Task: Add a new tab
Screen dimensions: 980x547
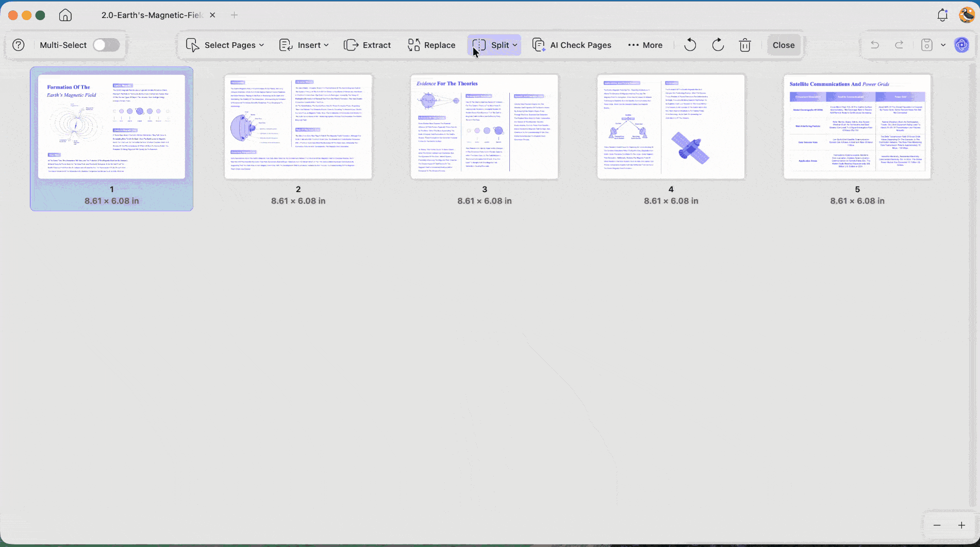Action: coord(235,15)
